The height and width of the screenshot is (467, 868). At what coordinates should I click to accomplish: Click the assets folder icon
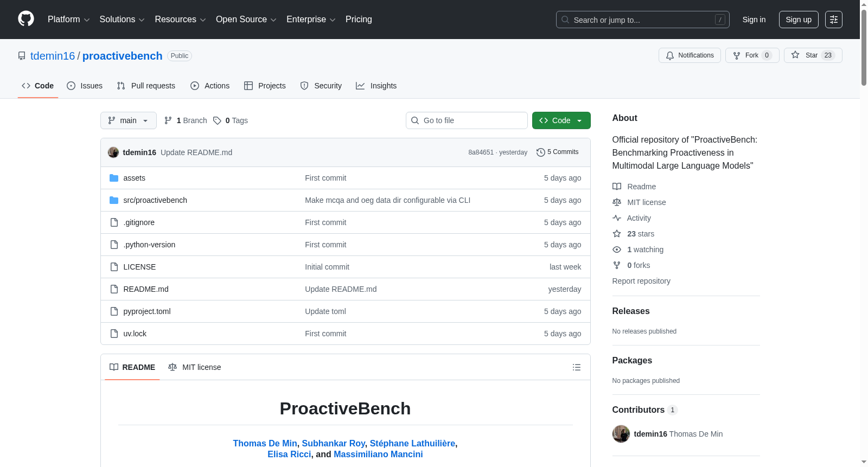point(114,178)
